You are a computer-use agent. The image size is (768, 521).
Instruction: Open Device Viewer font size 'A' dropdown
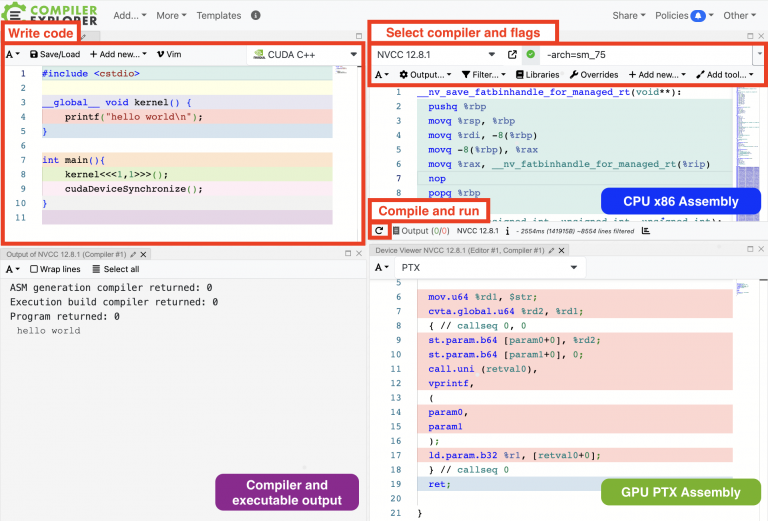tap(382, 267)
